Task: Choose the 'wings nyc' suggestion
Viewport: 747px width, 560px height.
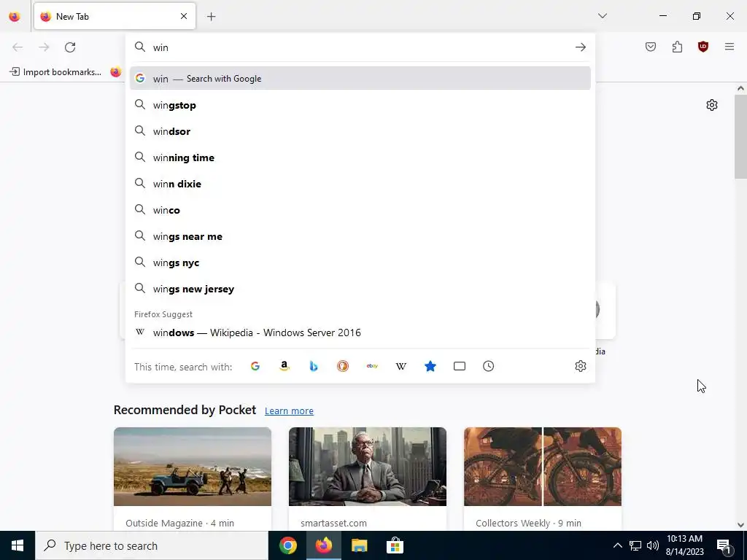Action: 360,262
